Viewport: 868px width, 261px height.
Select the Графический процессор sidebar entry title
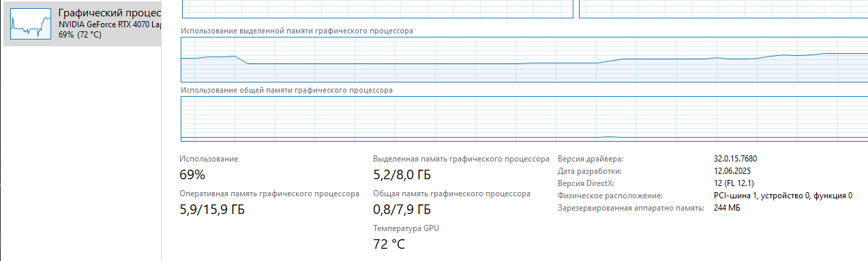point(110,14)
